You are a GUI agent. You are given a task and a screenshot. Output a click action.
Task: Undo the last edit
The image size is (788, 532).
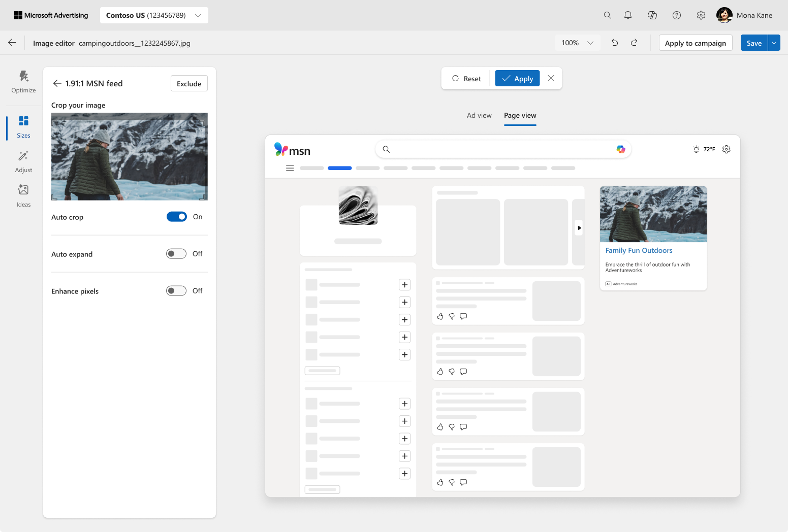click(x=615, y=43)
